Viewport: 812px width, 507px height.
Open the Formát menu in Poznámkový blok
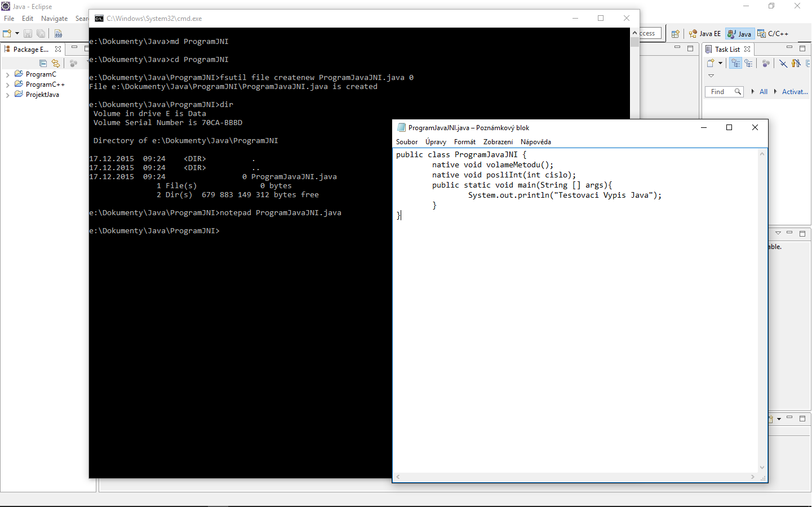click(x=464, y=142)
